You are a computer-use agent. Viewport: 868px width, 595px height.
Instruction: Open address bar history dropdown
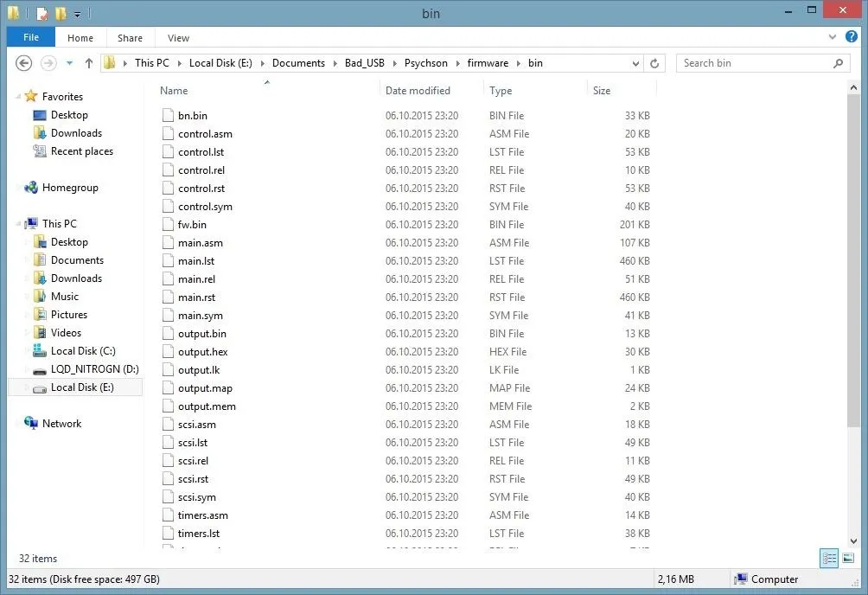point(635,63)
